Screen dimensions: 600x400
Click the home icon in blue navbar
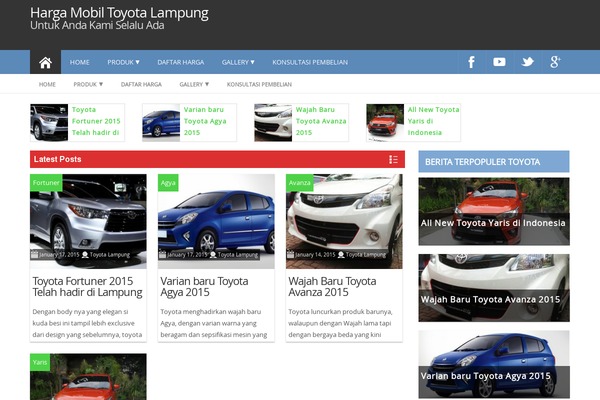(45, 62)
